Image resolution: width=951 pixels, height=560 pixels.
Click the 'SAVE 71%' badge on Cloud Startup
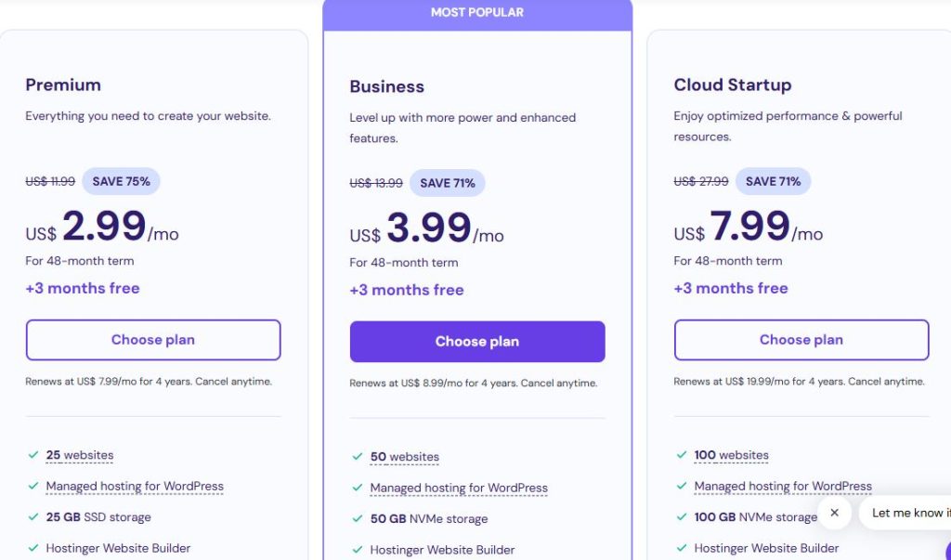click(x=773, y=181)
